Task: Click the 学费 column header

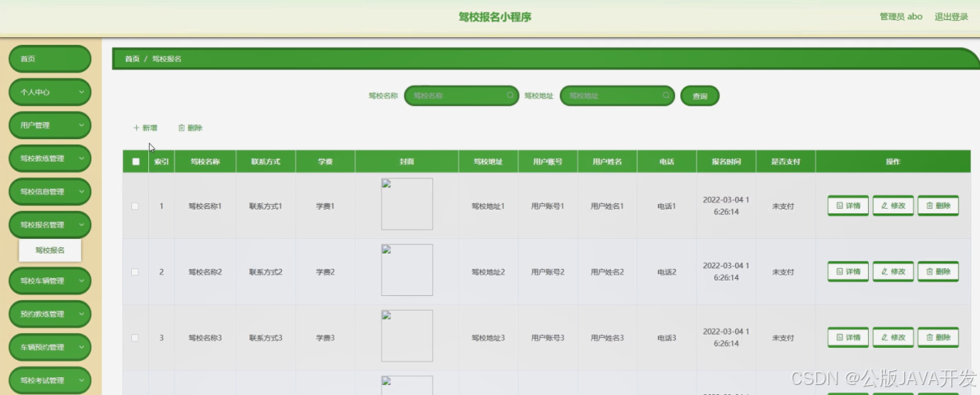Action: click(325, 162)
